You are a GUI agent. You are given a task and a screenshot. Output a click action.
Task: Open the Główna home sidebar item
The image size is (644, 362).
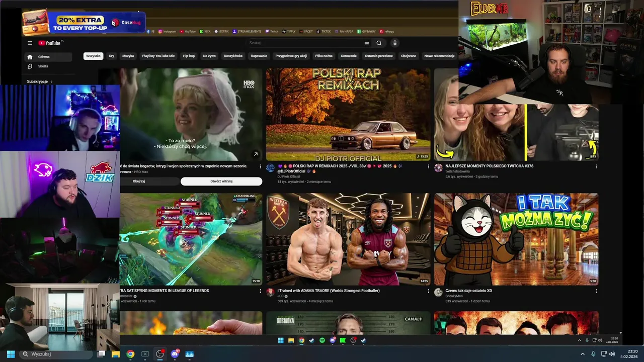49,57
